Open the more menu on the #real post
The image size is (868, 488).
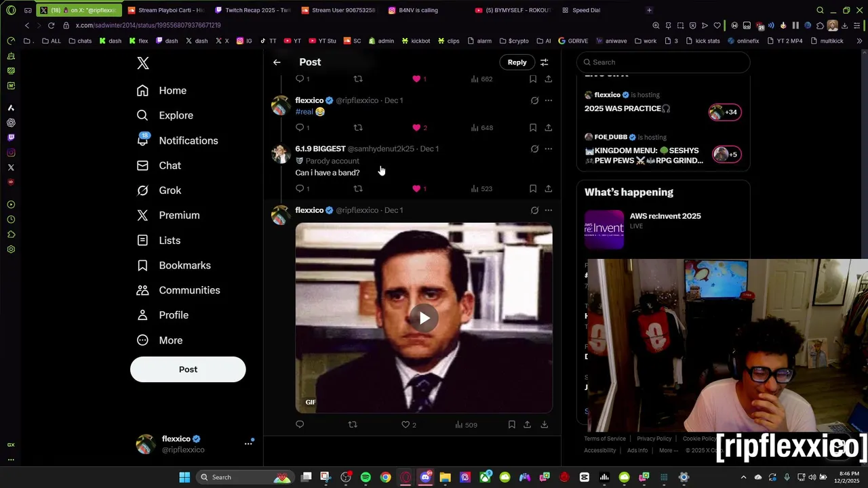click(x=549, y=100)
